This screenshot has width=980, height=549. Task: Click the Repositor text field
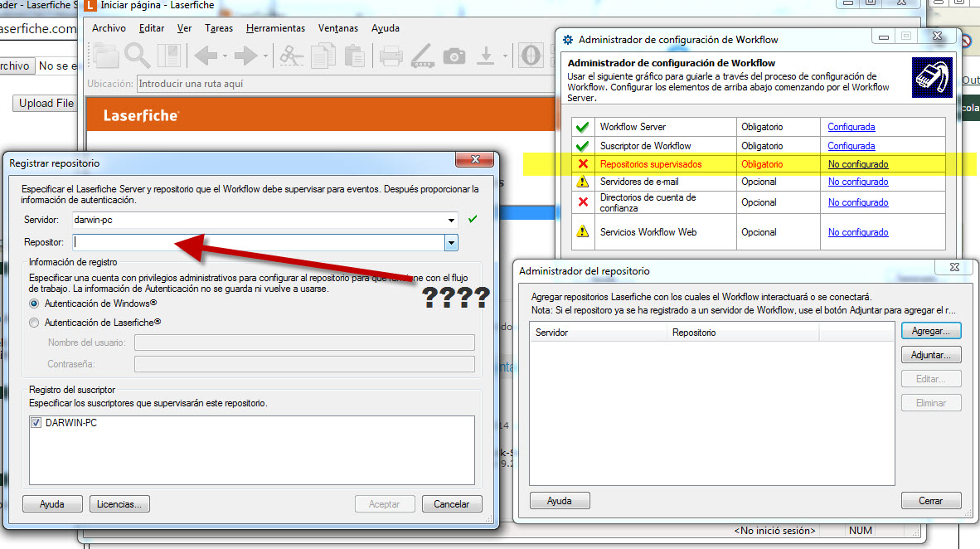(x=259, y=243)
